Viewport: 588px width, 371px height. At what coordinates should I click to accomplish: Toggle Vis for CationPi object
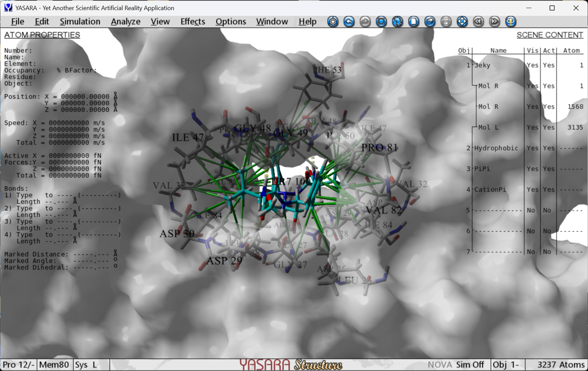pyautogui.click(x=532, y=190)
